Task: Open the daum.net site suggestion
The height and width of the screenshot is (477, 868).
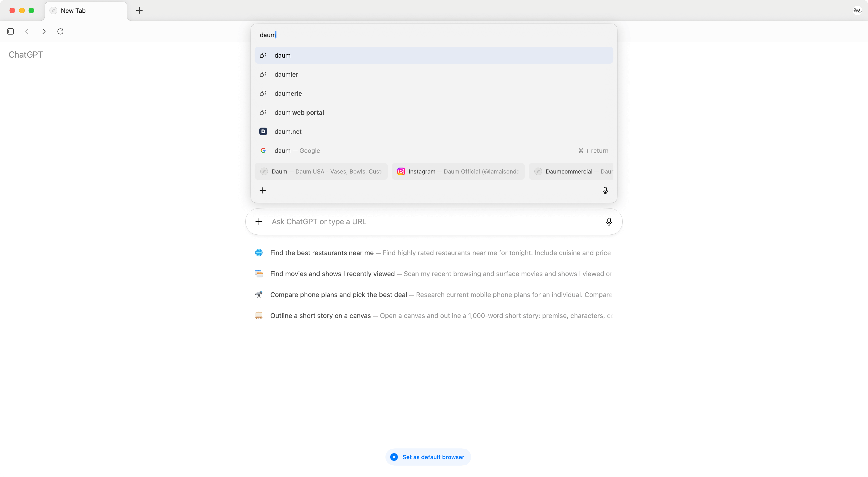Action: click(288, 131)
